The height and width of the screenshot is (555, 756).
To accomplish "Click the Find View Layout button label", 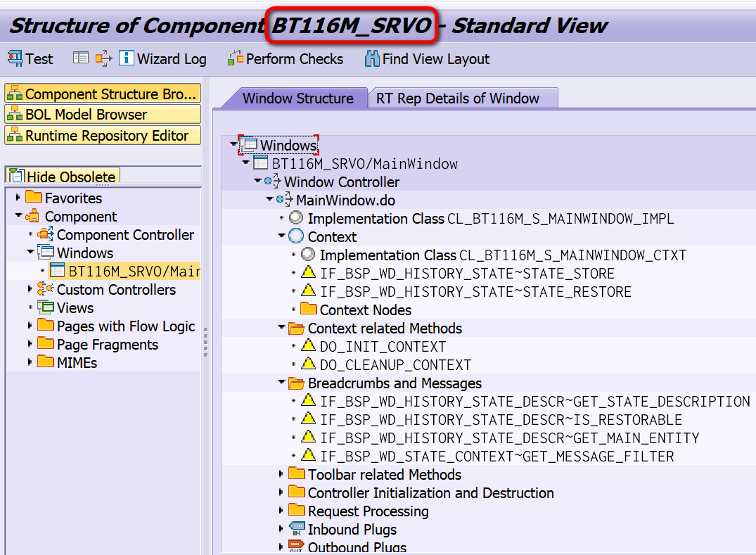I will pos(436,59).
